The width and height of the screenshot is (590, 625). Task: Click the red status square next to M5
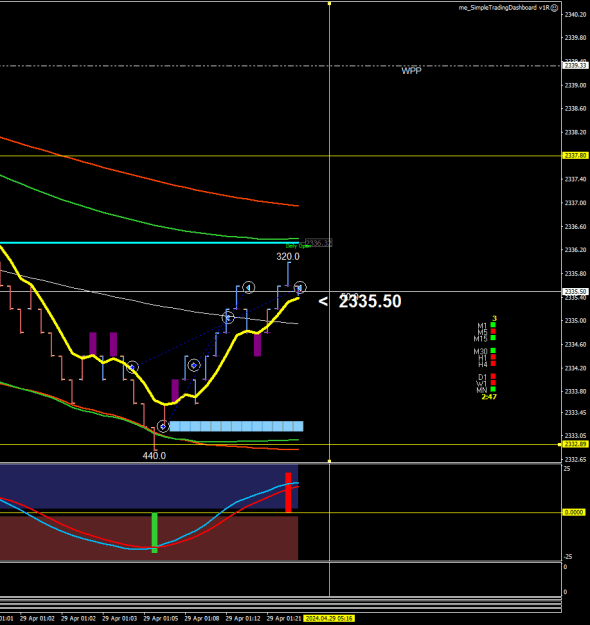493,331
